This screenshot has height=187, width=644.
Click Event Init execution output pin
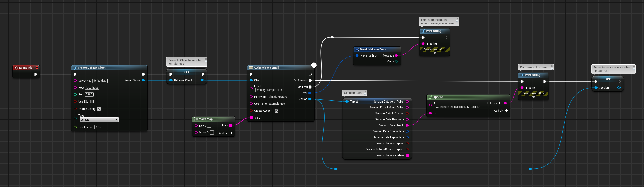tap(36, 74)
